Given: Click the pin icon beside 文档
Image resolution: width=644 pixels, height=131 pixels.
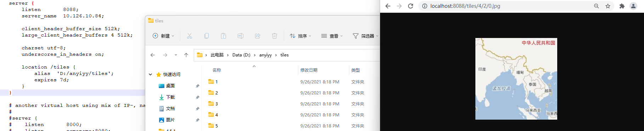Looking at the screenshot, I should tap(197, 109).
